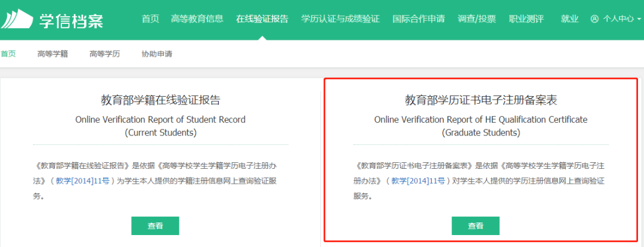Viewport: 644px width, 247px height.
Task: Switch to the 高等学历 tab
Action: click(x=105, y=54)
